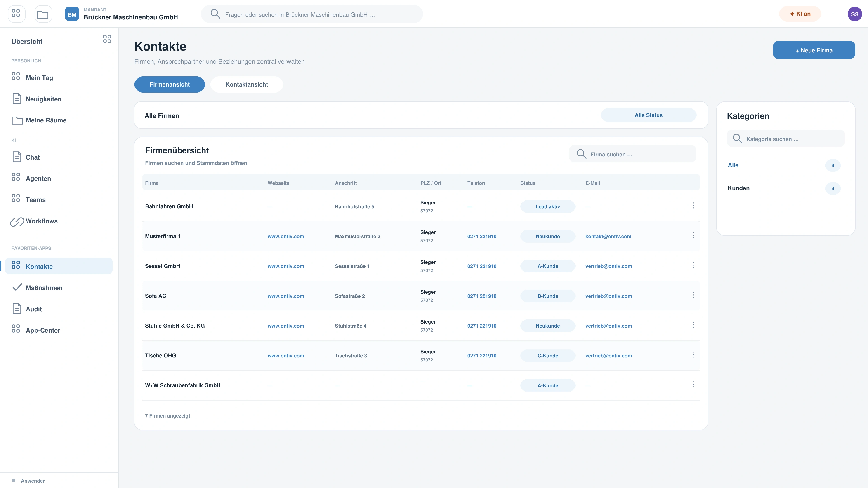Open Musterfirma 1 website link

[285, 236]
